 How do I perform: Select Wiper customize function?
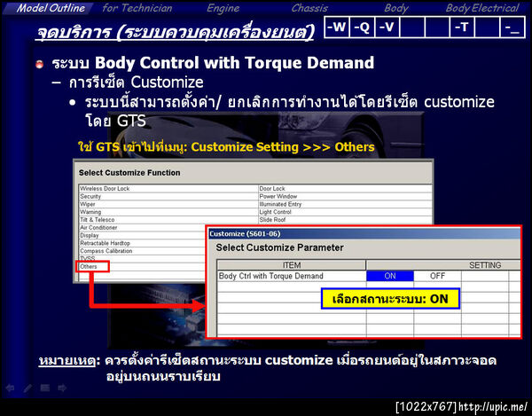168,204
